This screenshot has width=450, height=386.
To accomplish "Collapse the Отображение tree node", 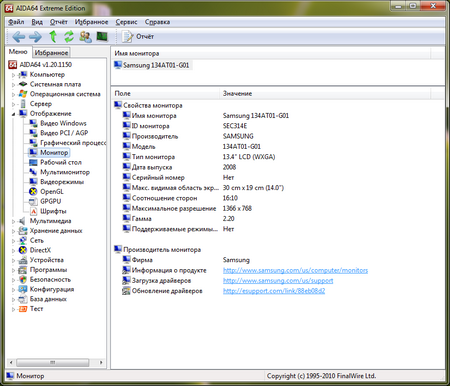I will coord(13,114).
